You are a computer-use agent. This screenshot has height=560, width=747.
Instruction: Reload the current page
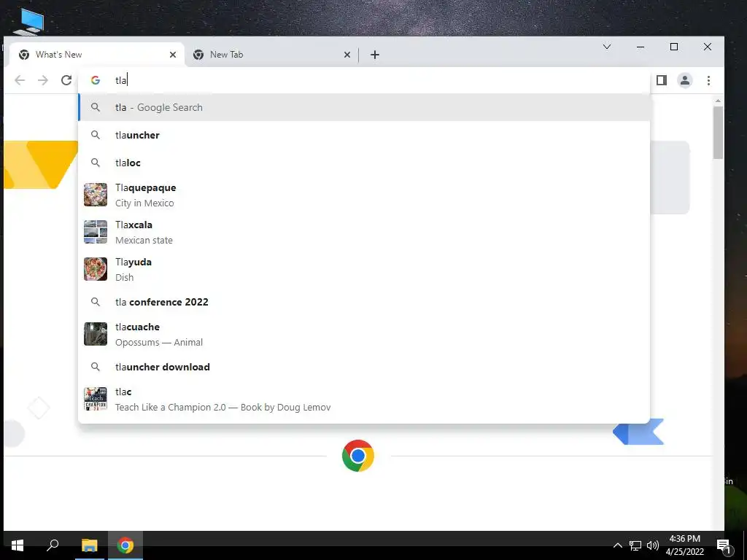point(66,80)
